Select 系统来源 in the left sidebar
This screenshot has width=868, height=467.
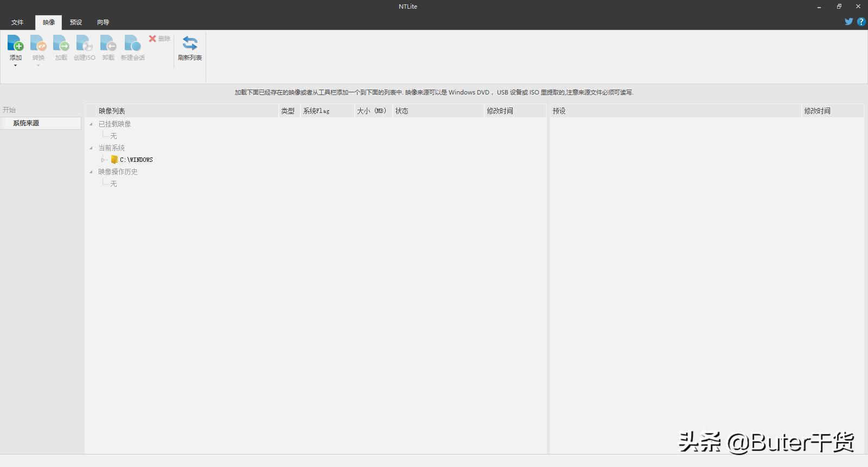pos(41,123)
